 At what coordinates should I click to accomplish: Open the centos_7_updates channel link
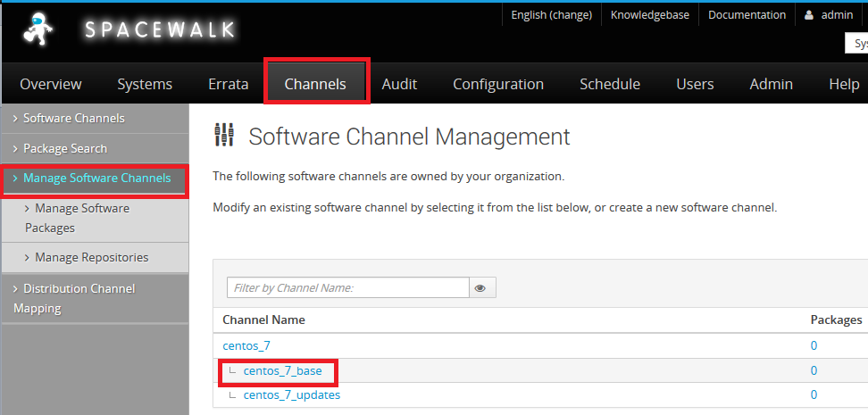292,395
